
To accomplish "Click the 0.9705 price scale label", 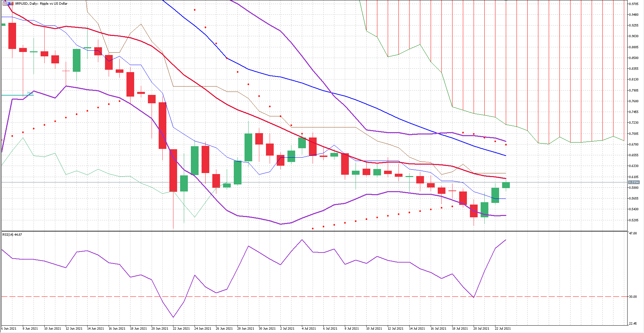I will click(x=633, y=4).
